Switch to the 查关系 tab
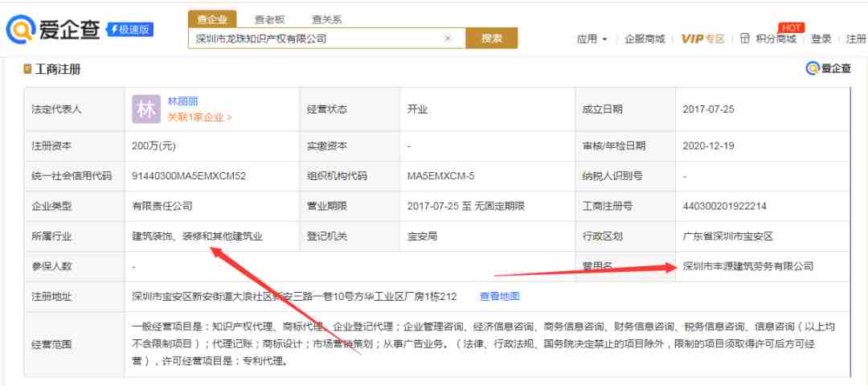 coord(326,19)
